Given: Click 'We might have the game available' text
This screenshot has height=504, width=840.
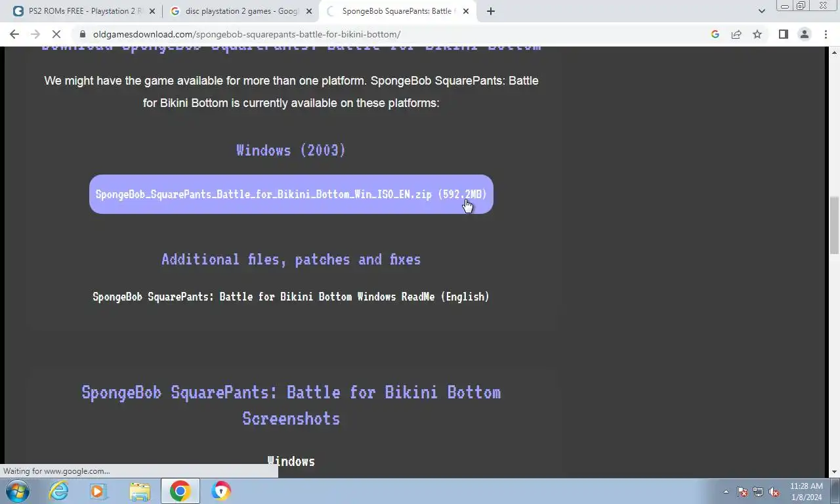Looking at the screenshot, I should pos(291,92).
